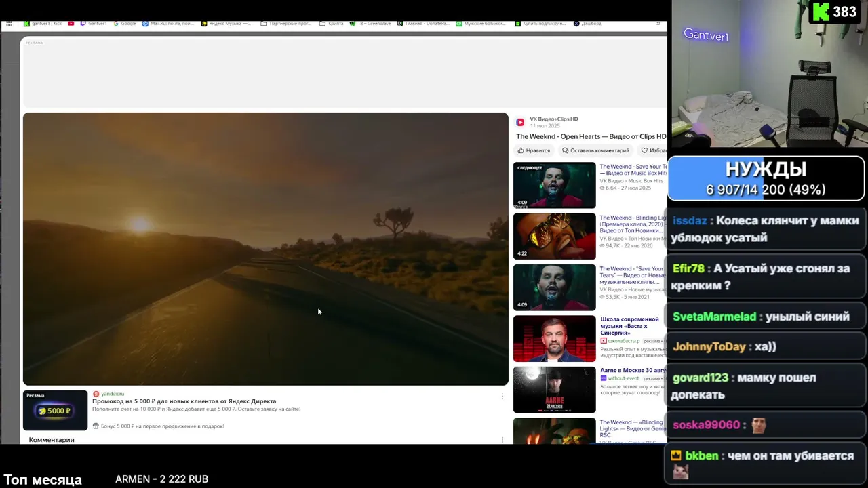Open the ad options three-dot menu
This screenshot has height=488, width=868.
[502, 396]
